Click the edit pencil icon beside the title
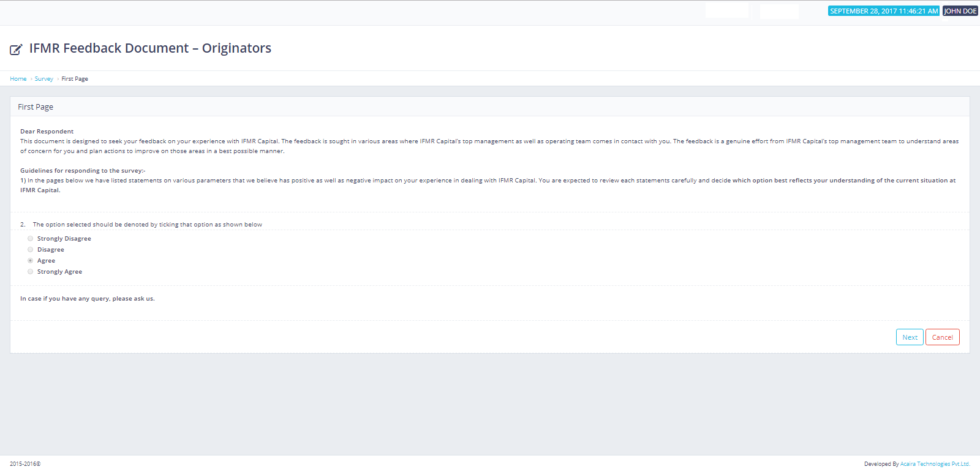 pyautogui.click(x=16, y=49)
